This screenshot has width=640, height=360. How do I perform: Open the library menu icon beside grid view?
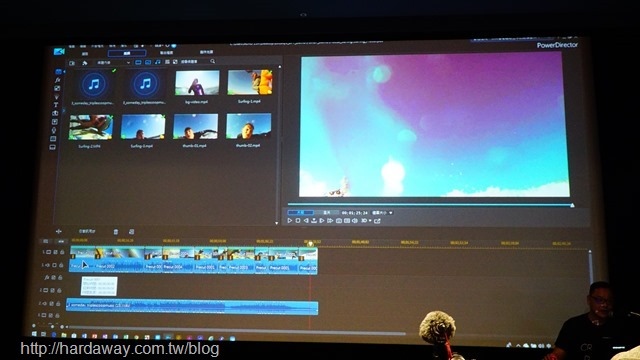click(175, 62)
